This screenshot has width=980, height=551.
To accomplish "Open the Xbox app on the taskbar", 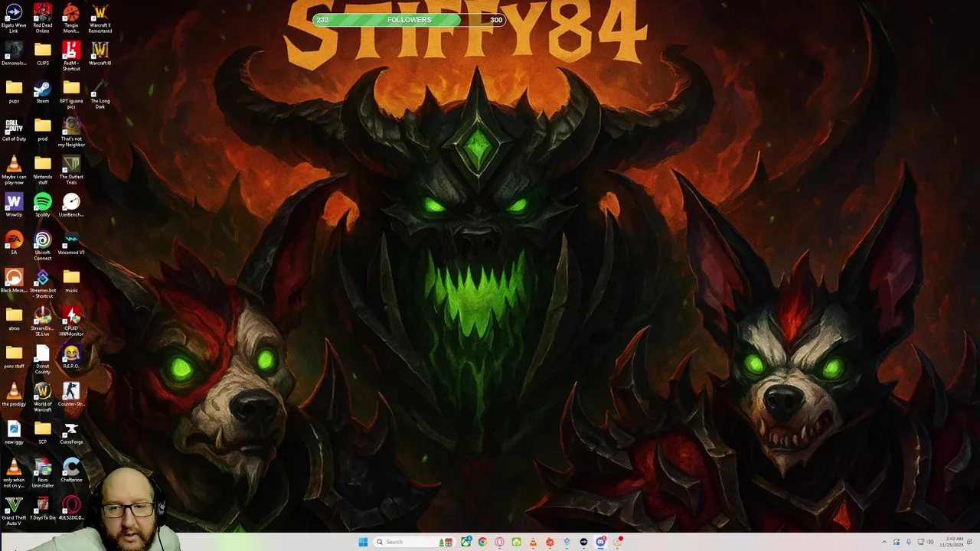I will (x=465, y=542).
